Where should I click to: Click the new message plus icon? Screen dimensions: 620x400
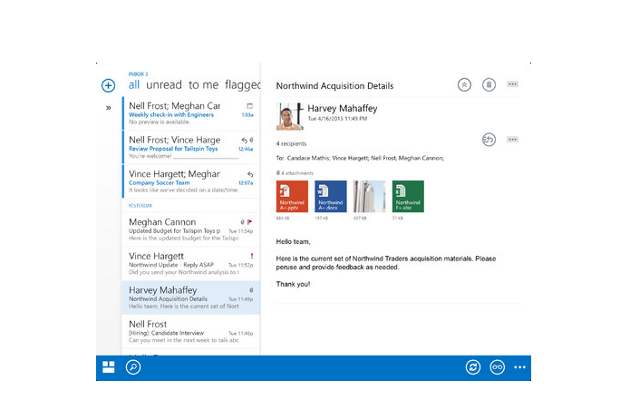click(x=108, y=85)
